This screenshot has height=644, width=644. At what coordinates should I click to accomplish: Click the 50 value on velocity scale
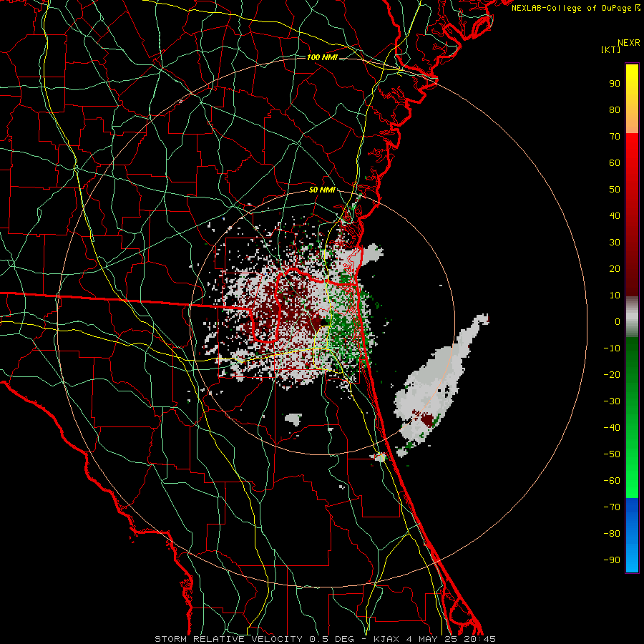[x=615, y=190]
